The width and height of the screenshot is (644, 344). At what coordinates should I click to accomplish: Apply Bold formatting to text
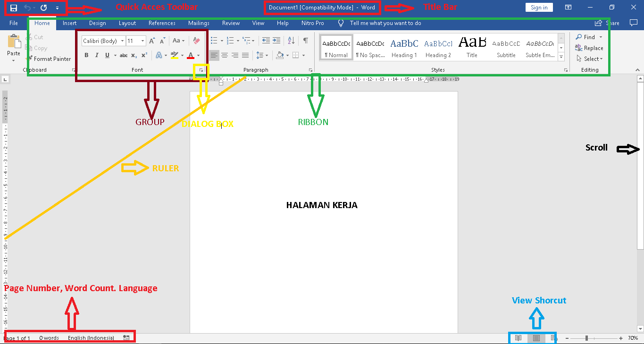click(x=86, y=55)
